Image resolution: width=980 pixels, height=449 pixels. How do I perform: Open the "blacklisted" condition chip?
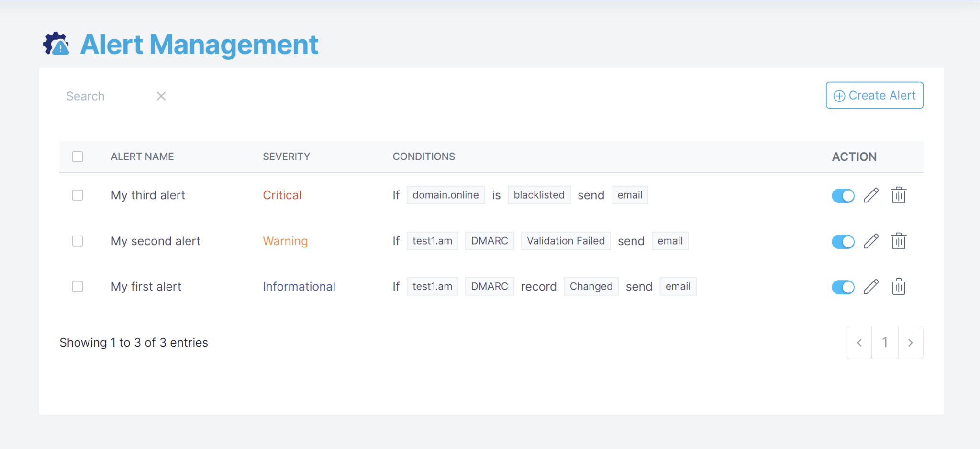click(x=539, y=195)
